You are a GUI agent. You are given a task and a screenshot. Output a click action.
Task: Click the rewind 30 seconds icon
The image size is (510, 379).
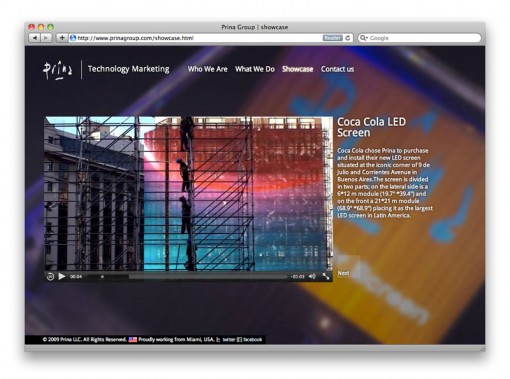tap(50, 276)
